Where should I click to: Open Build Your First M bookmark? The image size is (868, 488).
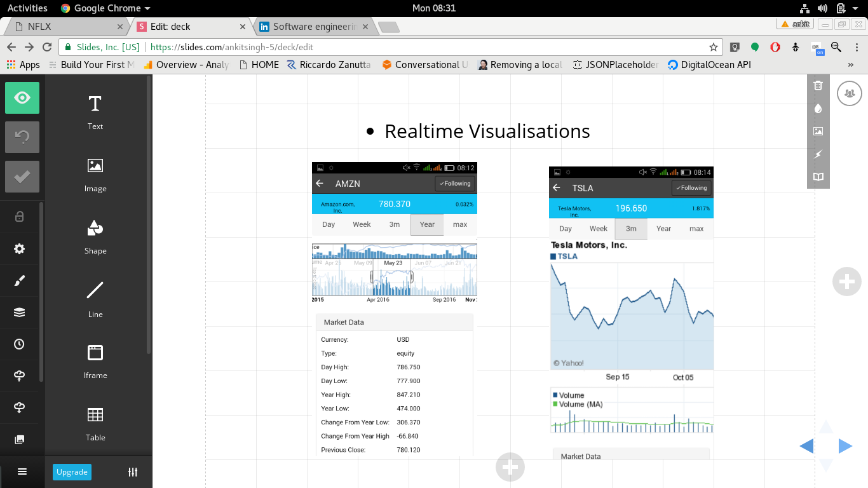pyautogui.click(x=92, y=65)
